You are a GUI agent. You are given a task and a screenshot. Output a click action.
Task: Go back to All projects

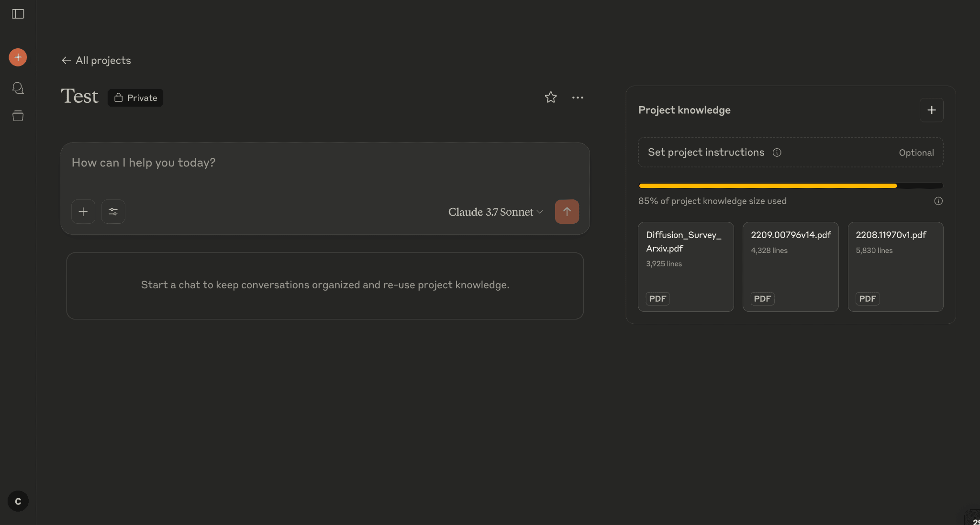[x=96, y=60]
